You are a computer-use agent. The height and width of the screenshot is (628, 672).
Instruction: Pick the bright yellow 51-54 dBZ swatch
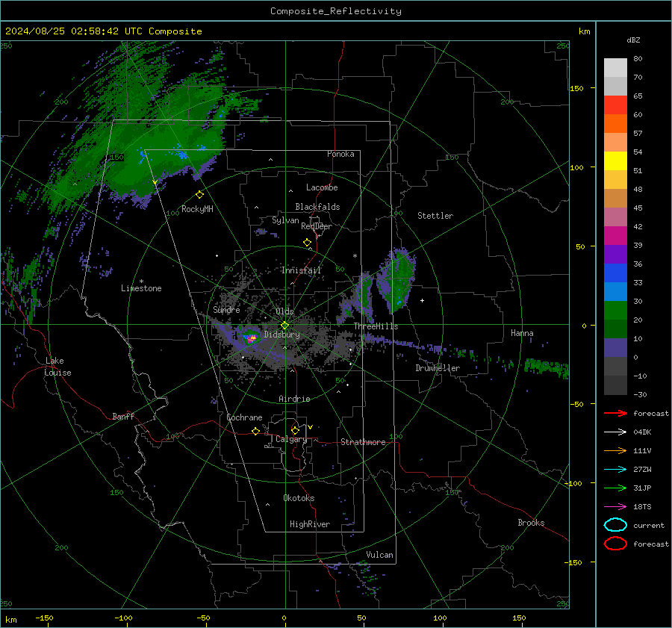pyautogui.click(x=615, y=161)
